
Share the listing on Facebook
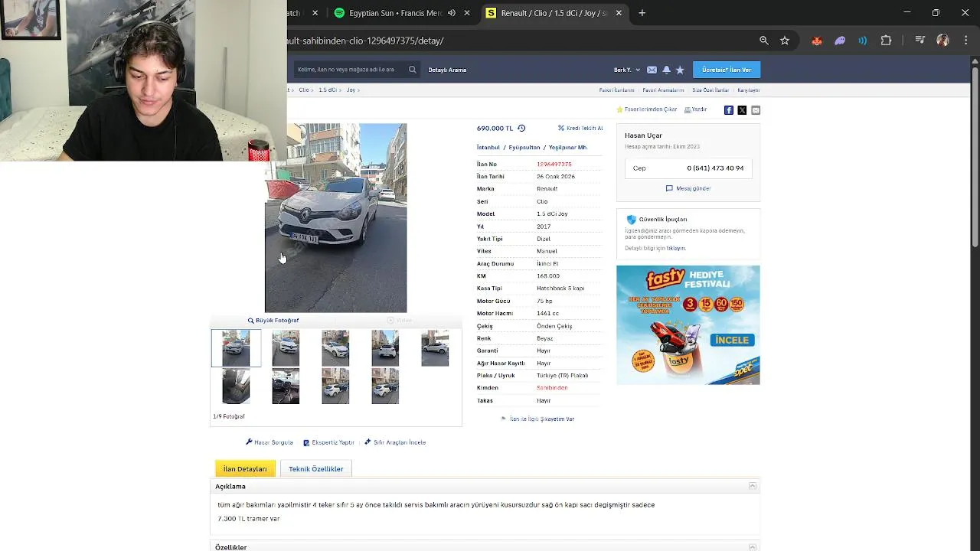point(729,110)
